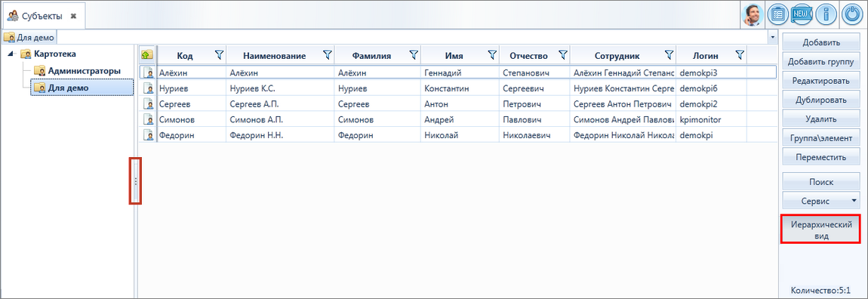Open the user profile avatar icon
The height and width of the screenshot is (299, 868).
pyautogui.click(x=753, y=15)
